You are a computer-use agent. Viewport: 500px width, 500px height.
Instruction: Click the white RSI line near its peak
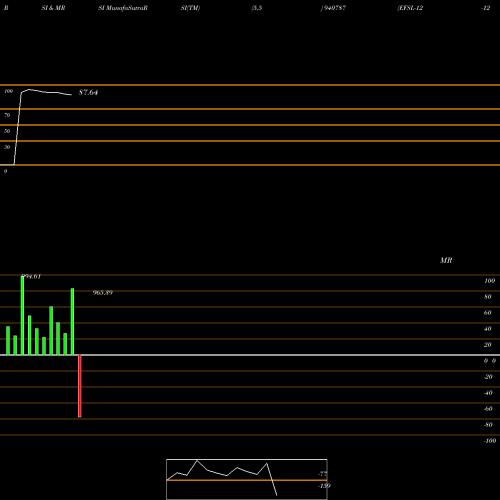29,89
